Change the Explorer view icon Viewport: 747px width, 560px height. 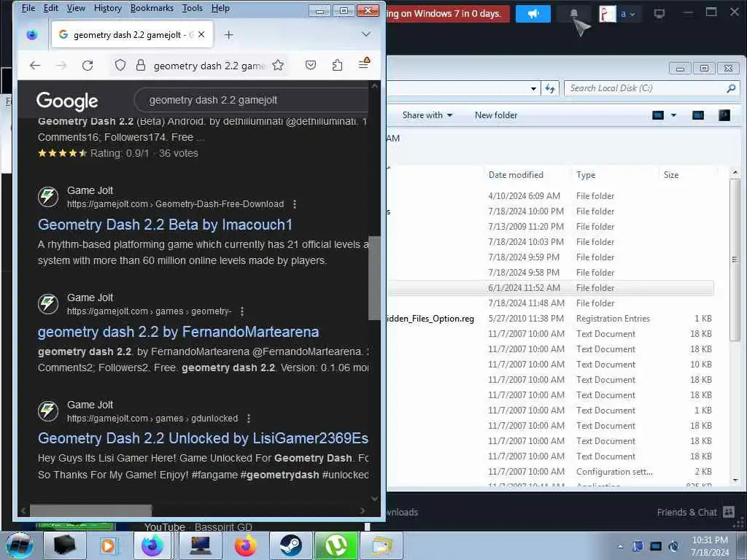click(658, 115)
